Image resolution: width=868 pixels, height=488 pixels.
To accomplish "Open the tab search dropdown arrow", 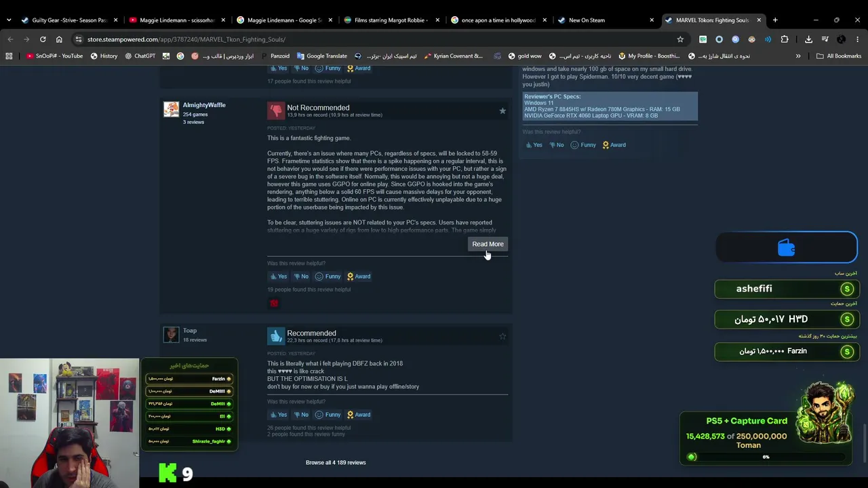I will tap(9, 20).
